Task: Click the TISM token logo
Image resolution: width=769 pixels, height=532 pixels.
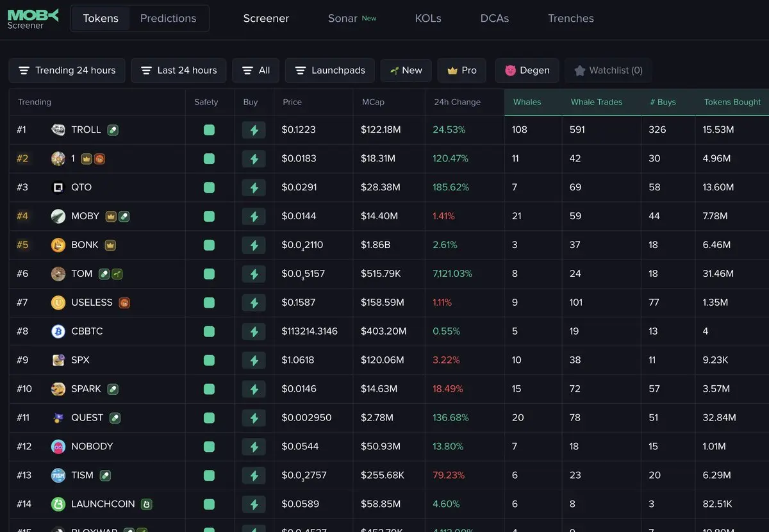Action: tap(58, 476)
